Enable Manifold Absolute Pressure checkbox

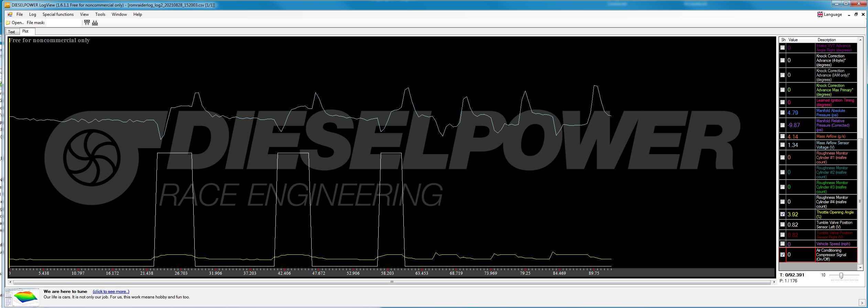pos(782,113)
